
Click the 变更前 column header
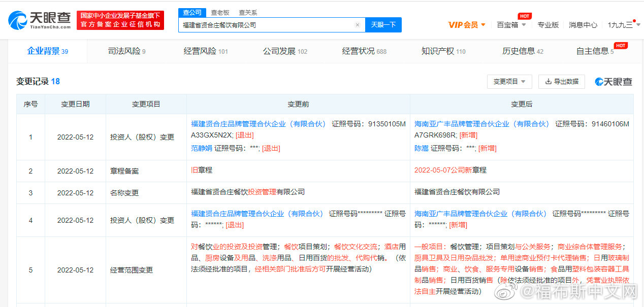tap(298, 104)
